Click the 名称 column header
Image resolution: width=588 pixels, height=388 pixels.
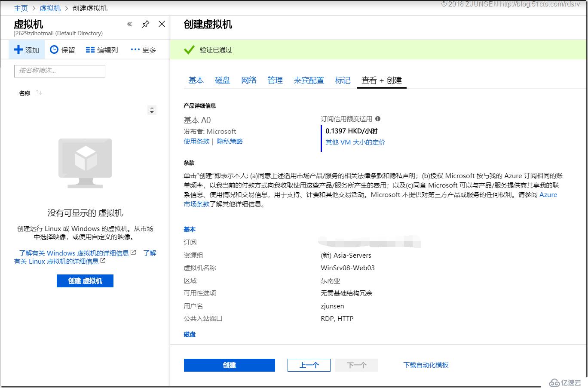(x=24, y=93)
